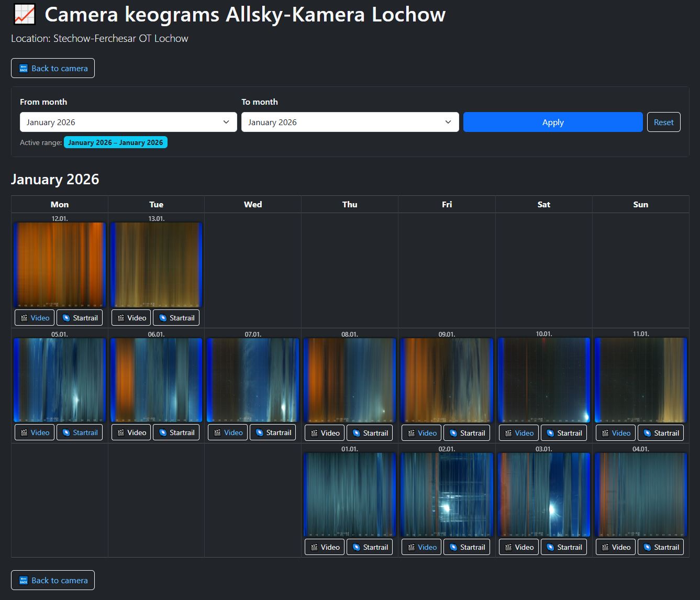Click the video icon on the 07.01 Video button
Screen dimensions: 700x600
[x=217, y=432]
